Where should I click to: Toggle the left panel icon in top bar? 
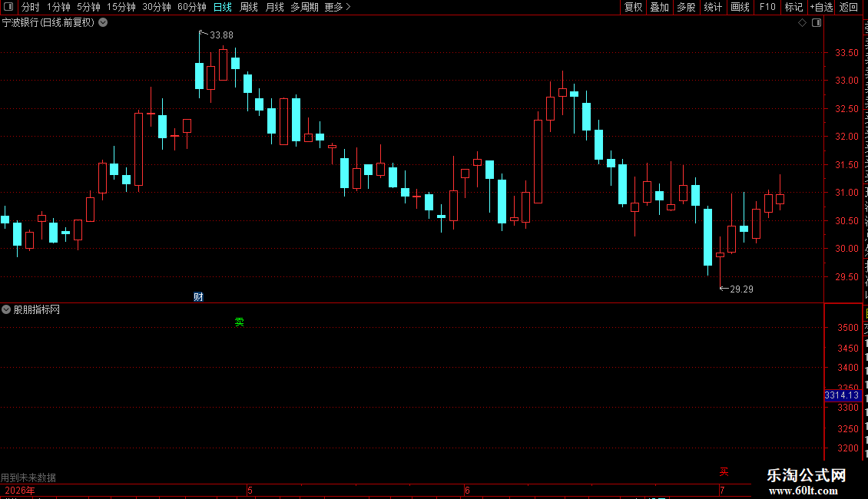tap(8, 7)
